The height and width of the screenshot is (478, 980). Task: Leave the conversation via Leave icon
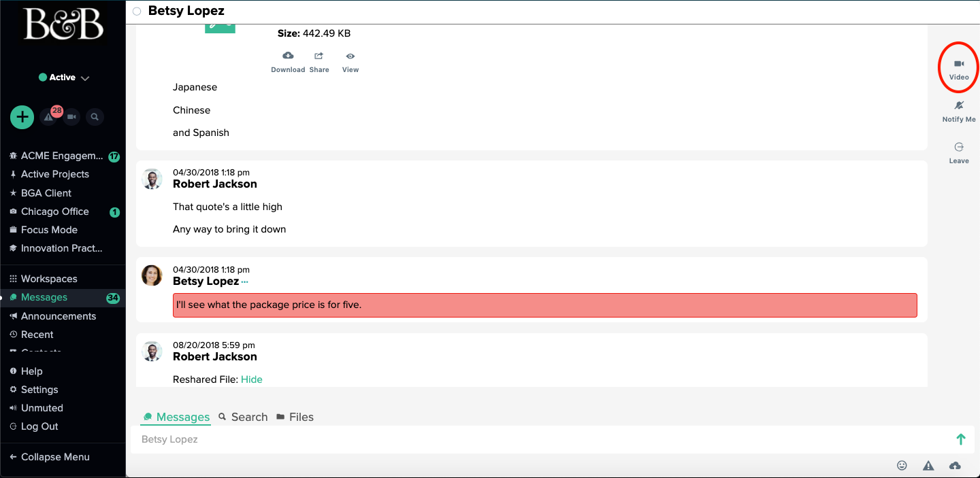(x=959, y=152)
